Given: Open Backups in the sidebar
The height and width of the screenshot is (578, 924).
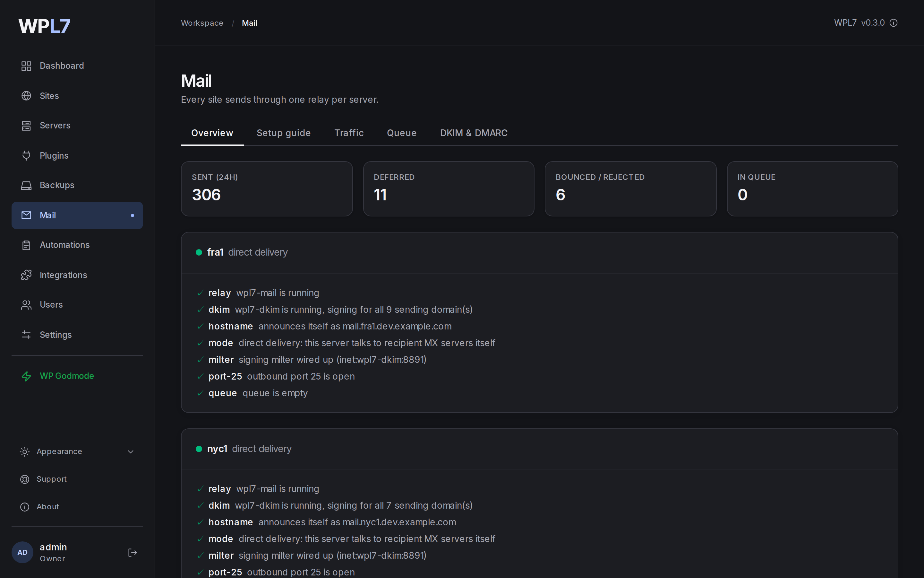Looking at the screenshot, I should (77, 185).
